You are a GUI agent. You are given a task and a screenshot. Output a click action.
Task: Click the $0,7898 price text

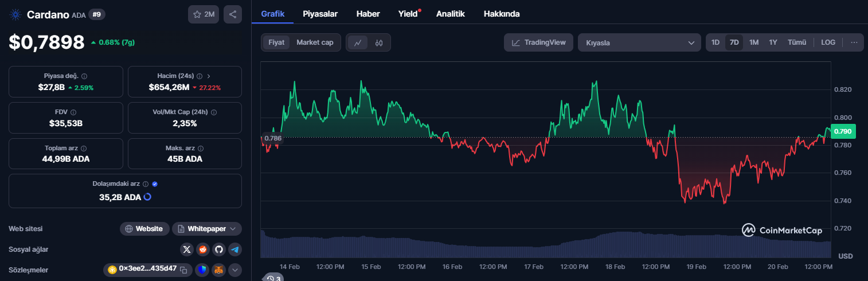point(46,42)
